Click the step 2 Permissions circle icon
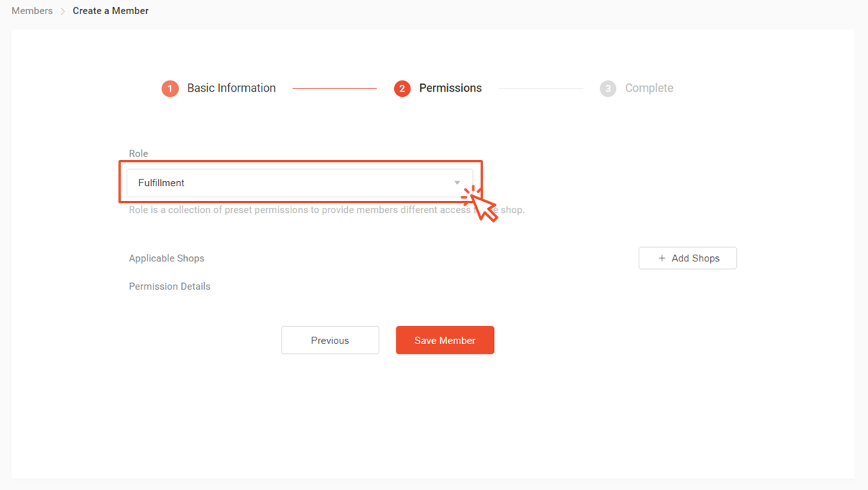 click(402, 89)
